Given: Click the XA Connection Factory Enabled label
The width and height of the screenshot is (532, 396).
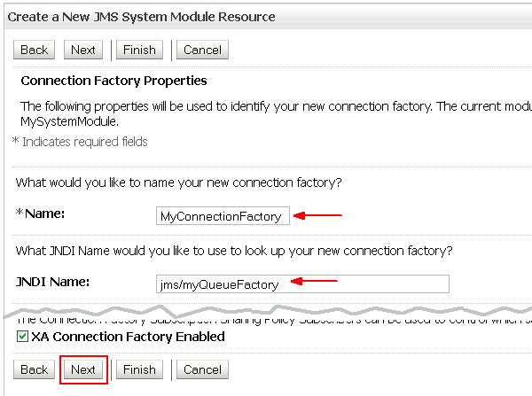Looking at the screenshot, I should point(128,337).
